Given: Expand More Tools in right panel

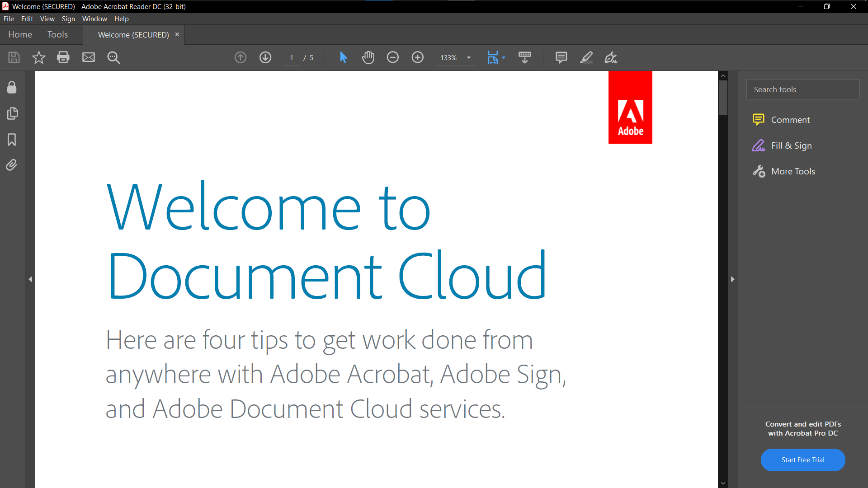Looking at the screenshot, I should (x=793, y=172).
